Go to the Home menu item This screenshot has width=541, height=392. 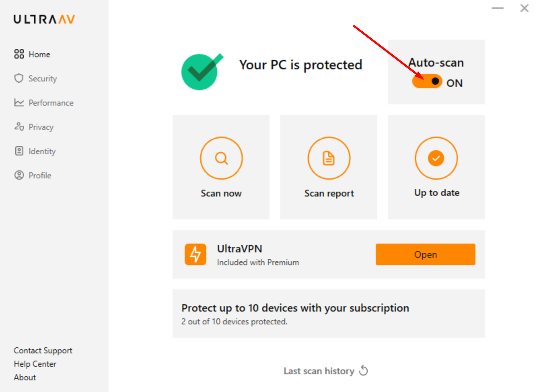(x=39, y=55)
